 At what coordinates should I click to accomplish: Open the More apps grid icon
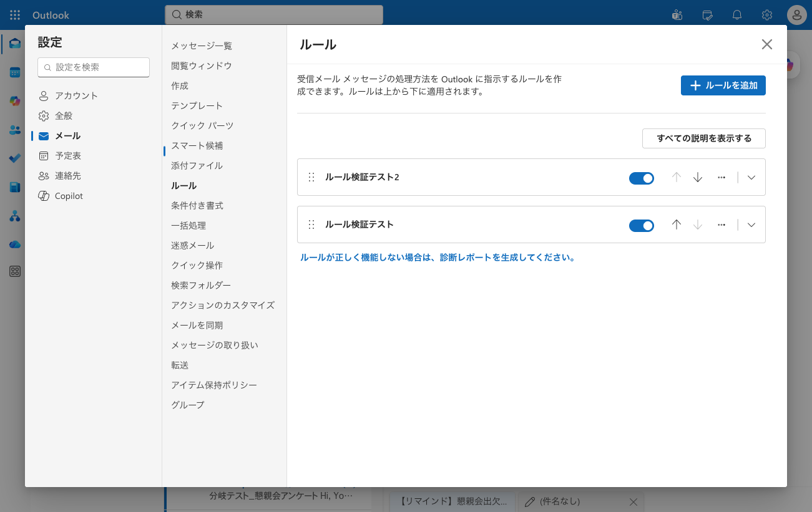tap(15, 271)
